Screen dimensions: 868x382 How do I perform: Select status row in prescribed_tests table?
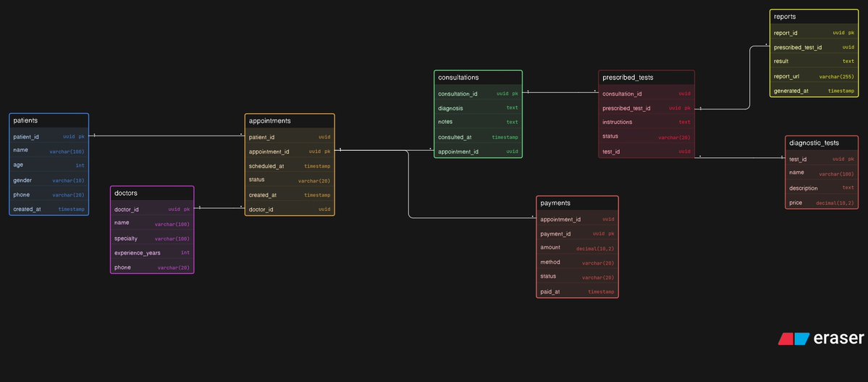pos(646,136)
